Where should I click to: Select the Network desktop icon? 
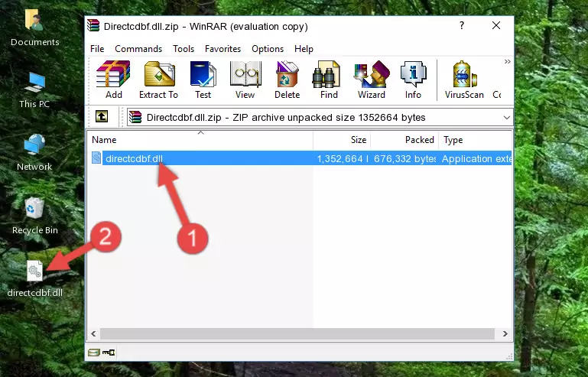34,152
